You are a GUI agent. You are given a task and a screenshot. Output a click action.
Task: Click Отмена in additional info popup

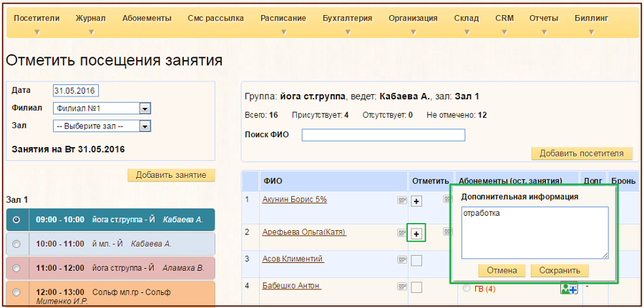pyautogui.click(x=502, y=271)
